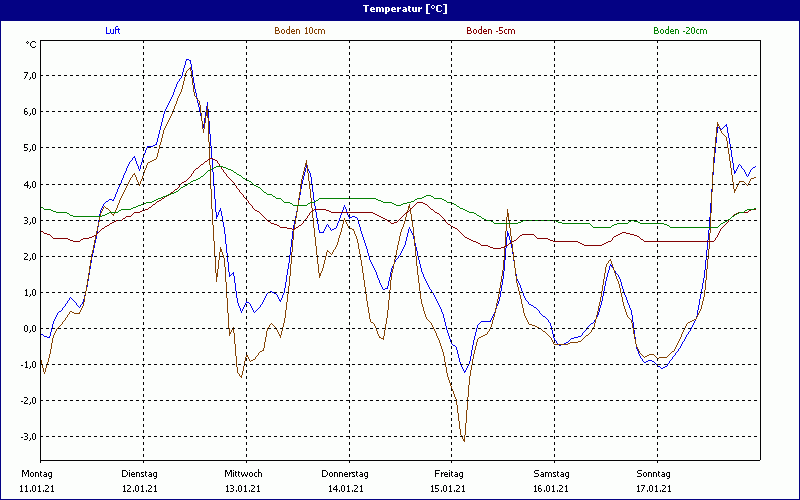
Task: Click the 'Samstag' day label
Action: click(552, 473)
